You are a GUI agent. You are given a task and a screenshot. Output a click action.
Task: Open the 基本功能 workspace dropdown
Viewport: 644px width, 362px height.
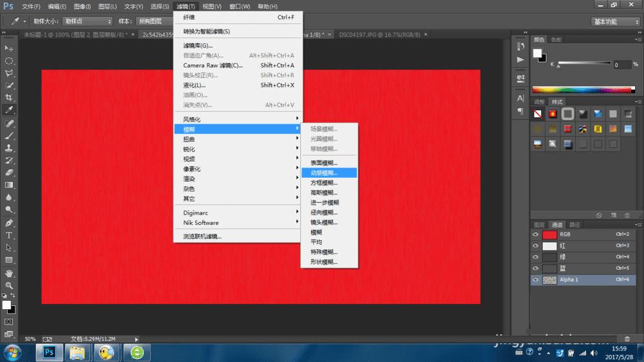point(616,22)
